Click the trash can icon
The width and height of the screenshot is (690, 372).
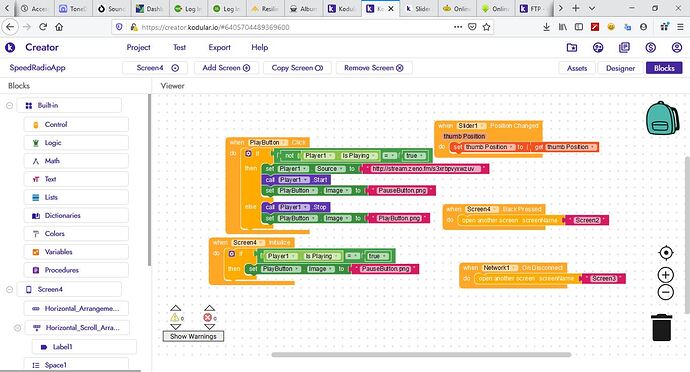[x=661, y=327]
